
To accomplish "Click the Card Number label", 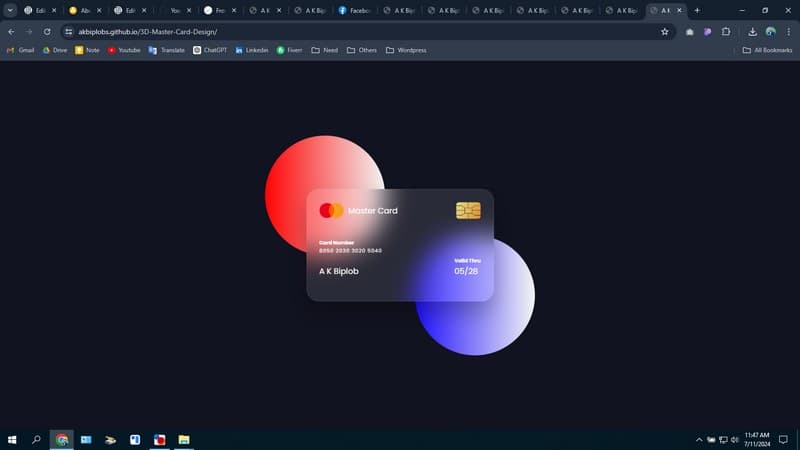I will (336, 242).
